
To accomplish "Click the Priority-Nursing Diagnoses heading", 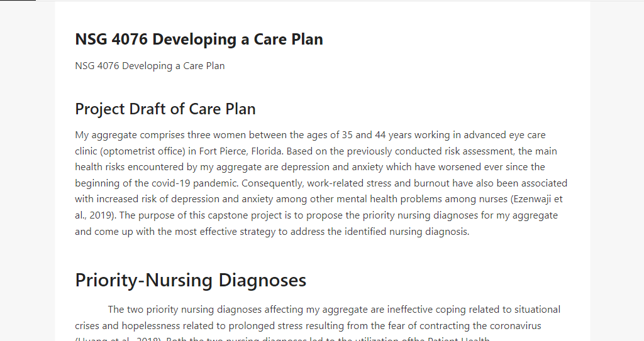I will [191, 280].
